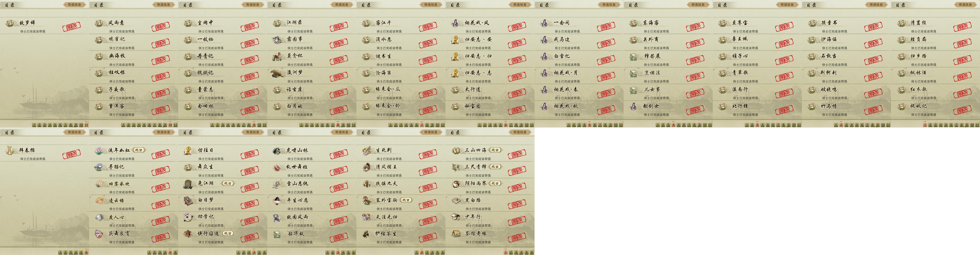
Task: Click the yin-yang icon next to 阴阳两界
Action: coord(456,184)
